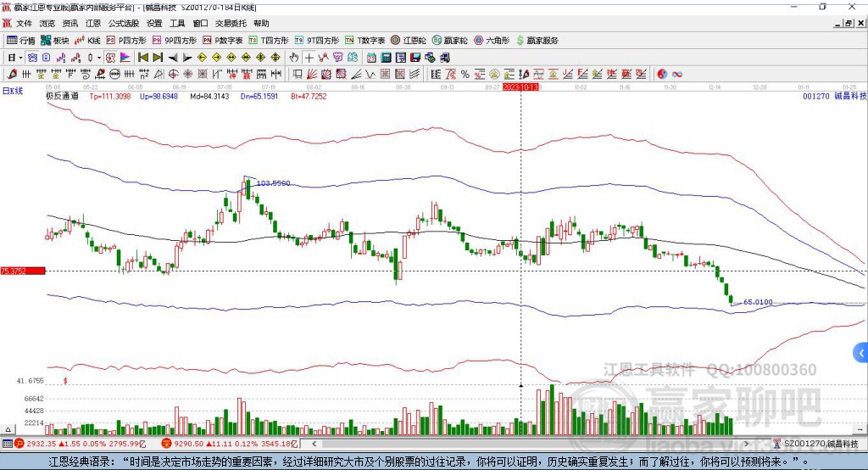This screenshot has width=868, height=470.
Task: Launch the 赢家轮 wheel tool
Action: (449, 41)
